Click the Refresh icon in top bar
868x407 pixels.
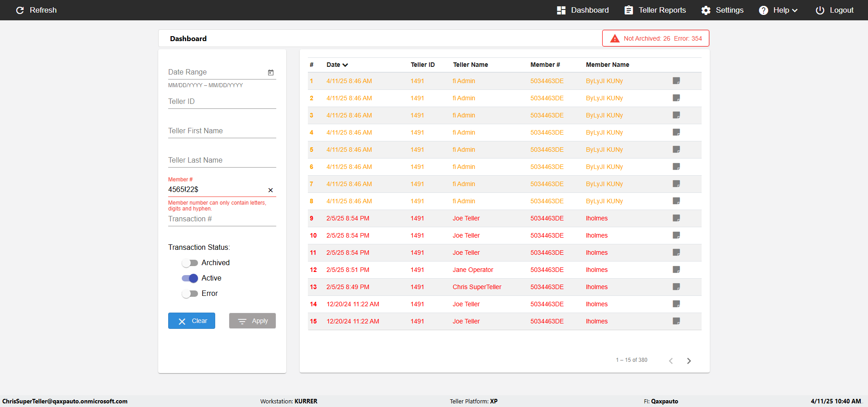(x=20, y=10)
